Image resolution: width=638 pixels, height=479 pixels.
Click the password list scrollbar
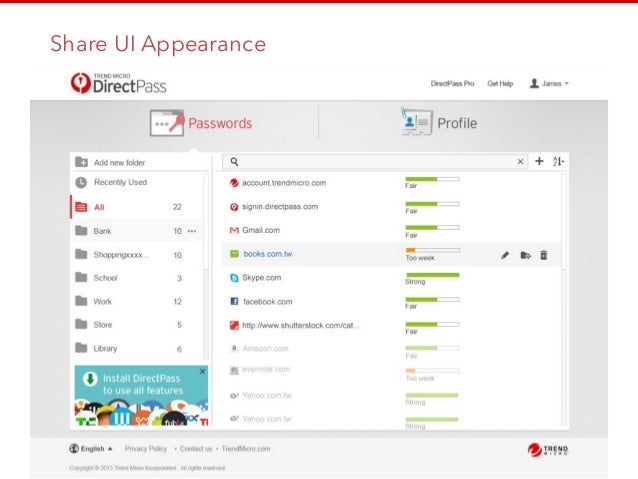click(x=564, y=221)
